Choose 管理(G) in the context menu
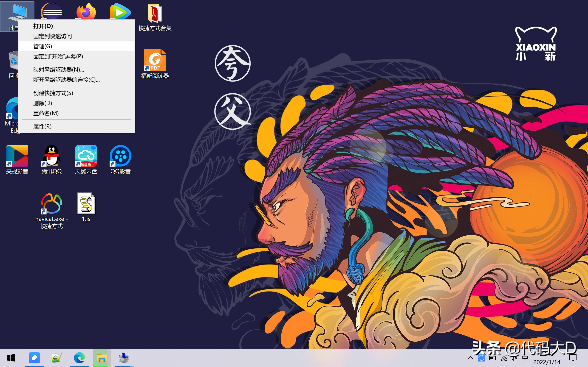Viewport: 588px width, 367px height. (42, 46)
